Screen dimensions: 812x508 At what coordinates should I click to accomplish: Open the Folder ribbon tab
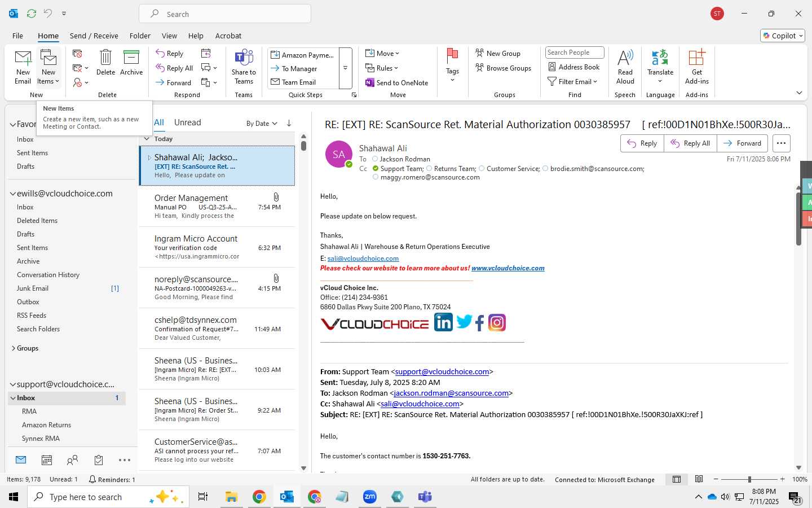[140, 36]
